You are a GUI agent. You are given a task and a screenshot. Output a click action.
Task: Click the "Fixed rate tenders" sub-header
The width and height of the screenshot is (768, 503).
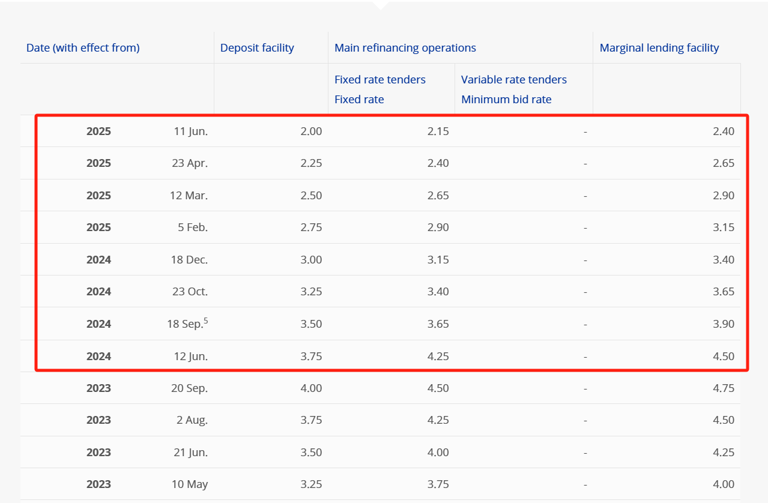pyautogui.click(x=380, y=80)
